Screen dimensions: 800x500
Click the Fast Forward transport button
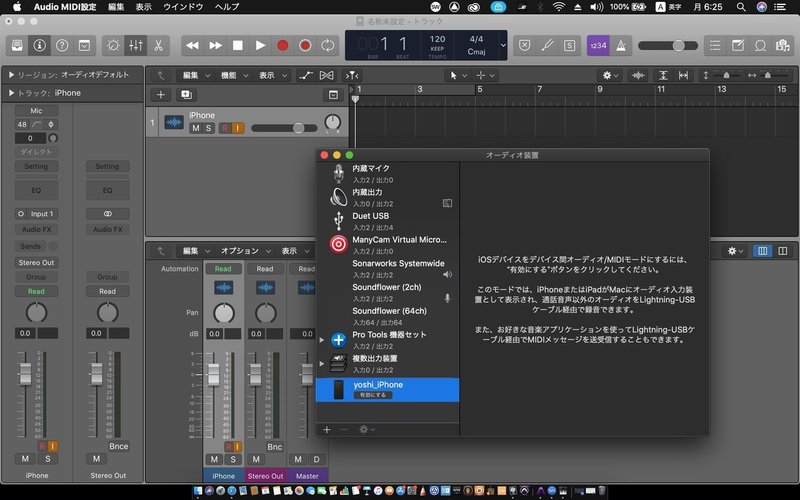coord(215,45)
